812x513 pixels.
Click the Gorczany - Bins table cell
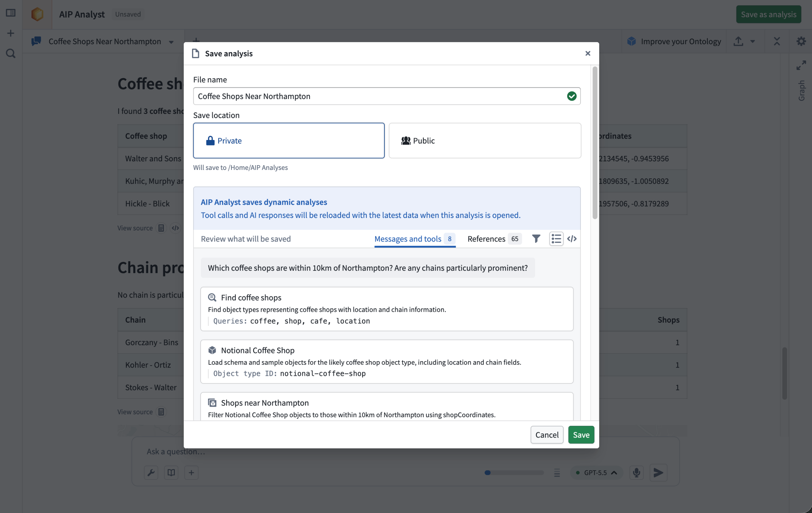(151, 342)
